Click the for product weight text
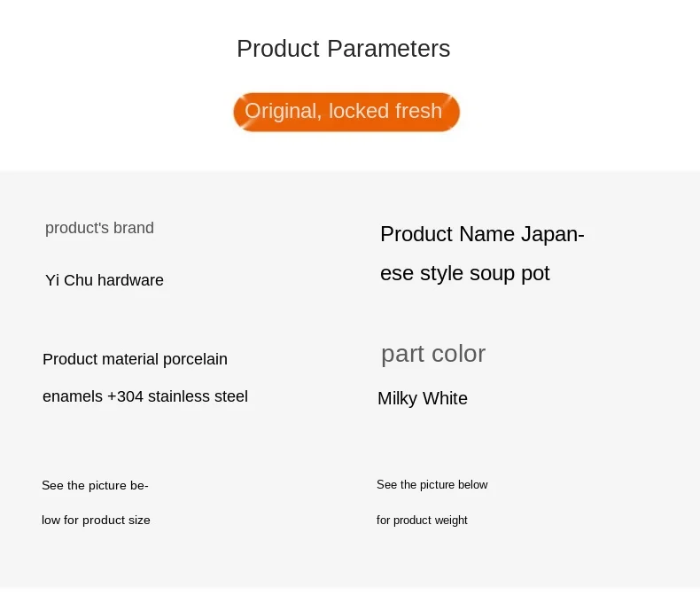The image size is (700, 603). (x=422, y=521)
